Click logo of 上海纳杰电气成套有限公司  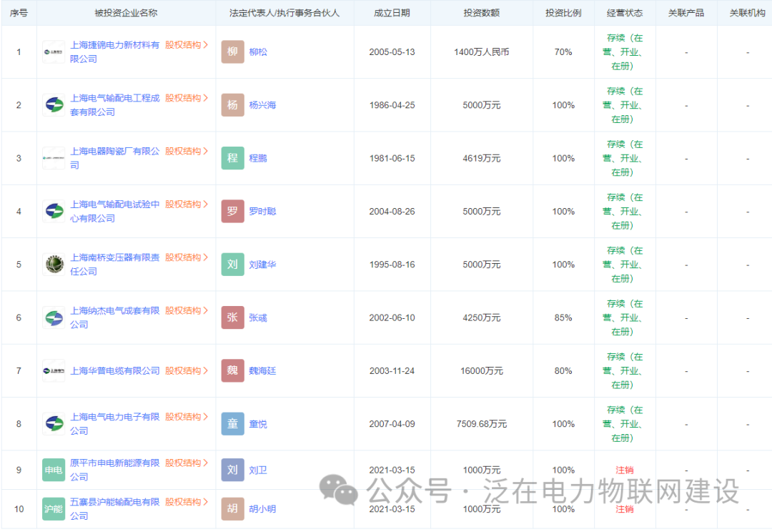coord(54,317)
